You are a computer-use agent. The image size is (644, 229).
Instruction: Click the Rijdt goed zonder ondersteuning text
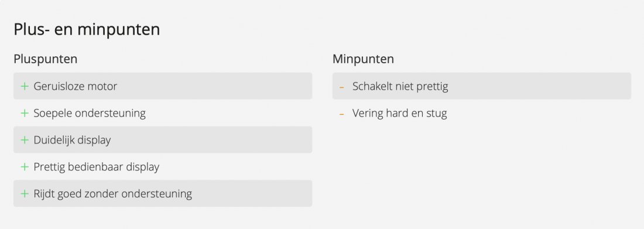coord(113,194)
